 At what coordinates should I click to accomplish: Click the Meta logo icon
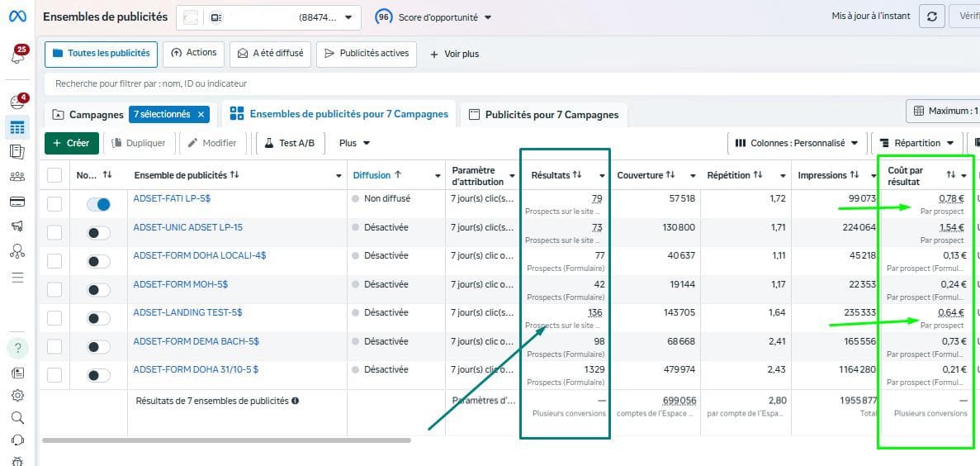pyautogui.click(x=17, y=17)
